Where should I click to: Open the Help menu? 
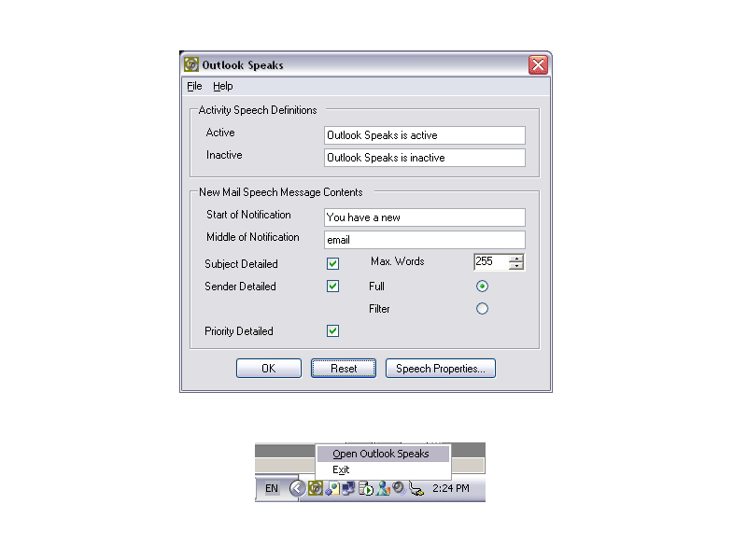point(223,86)
